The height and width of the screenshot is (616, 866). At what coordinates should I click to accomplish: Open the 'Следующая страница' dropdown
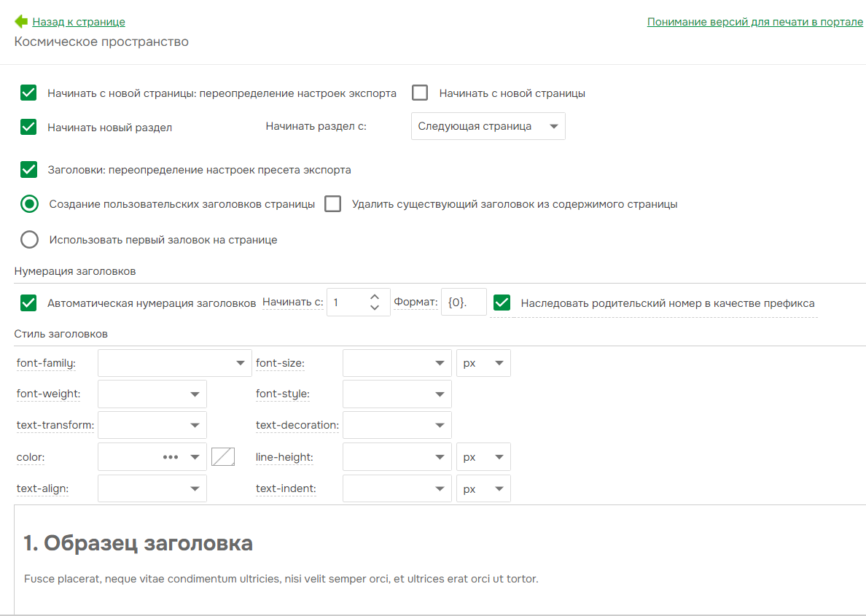tap(488, 126)
